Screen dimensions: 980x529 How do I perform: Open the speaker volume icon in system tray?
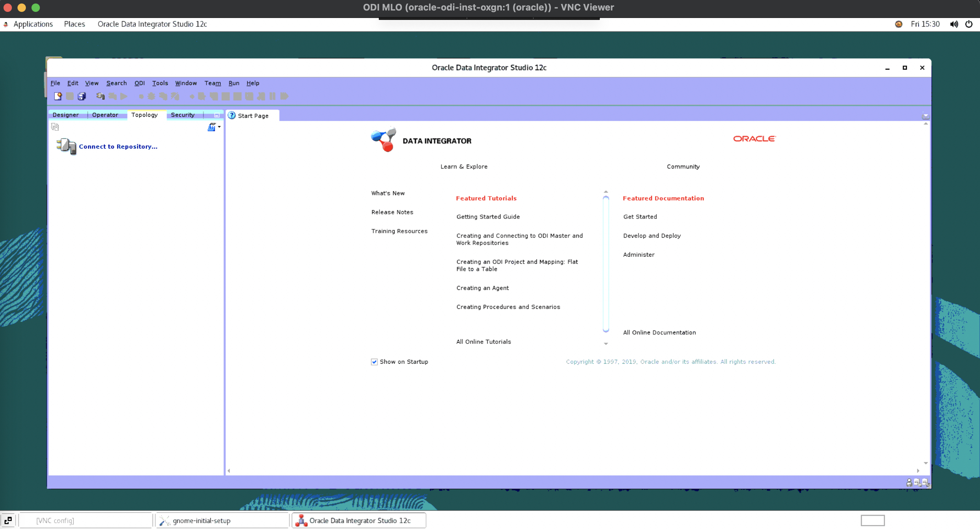954,24
